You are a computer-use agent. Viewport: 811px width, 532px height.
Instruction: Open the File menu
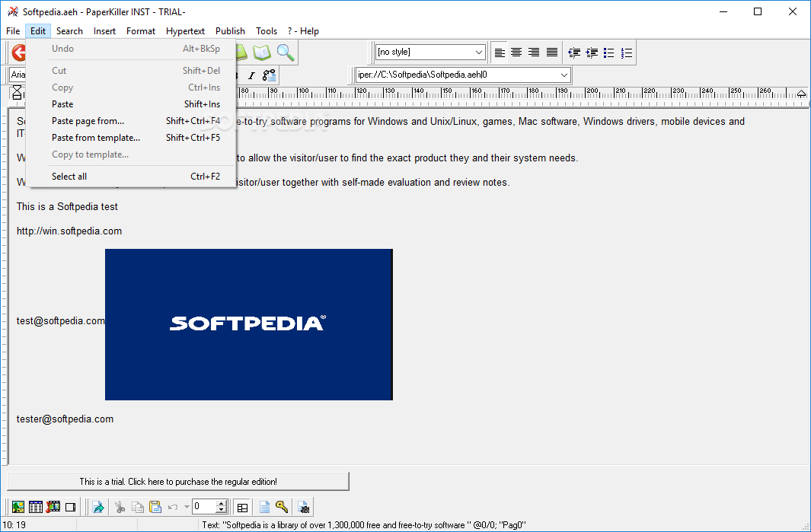[x=13, y=31]
